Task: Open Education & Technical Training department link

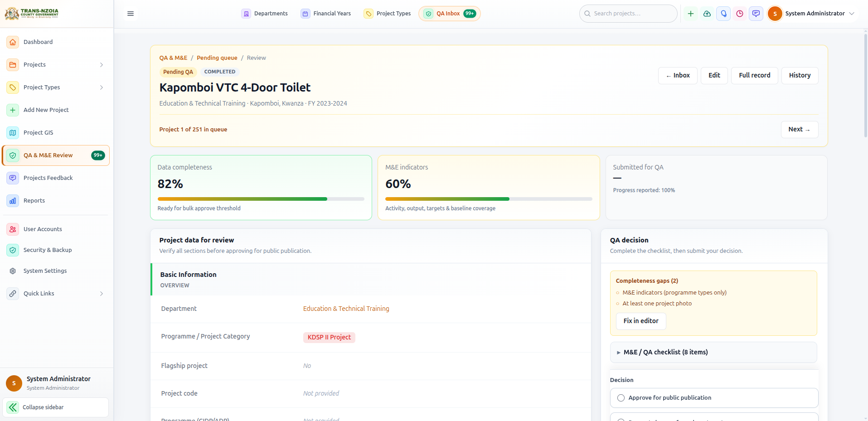Action: pos(346,309)
